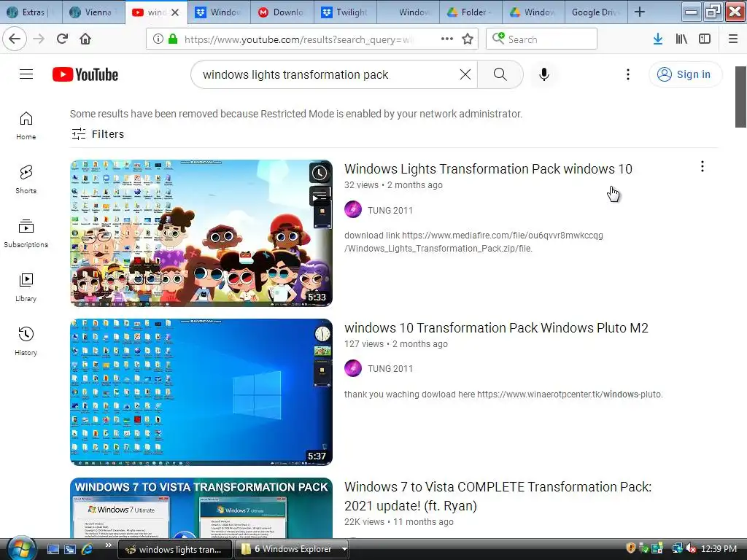Sign in to YouTube
The width and height of the screenshot is (747, 560).
pos(684,74)
